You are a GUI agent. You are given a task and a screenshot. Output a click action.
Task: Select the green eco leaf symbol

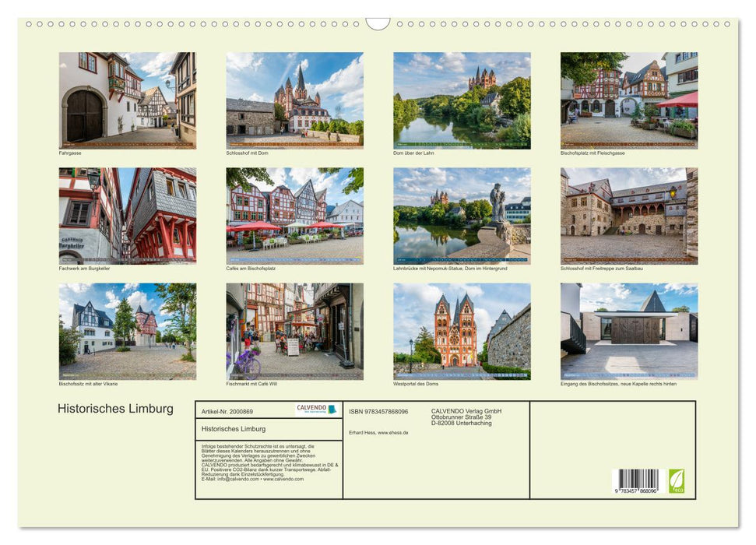(x=677, y=481)
